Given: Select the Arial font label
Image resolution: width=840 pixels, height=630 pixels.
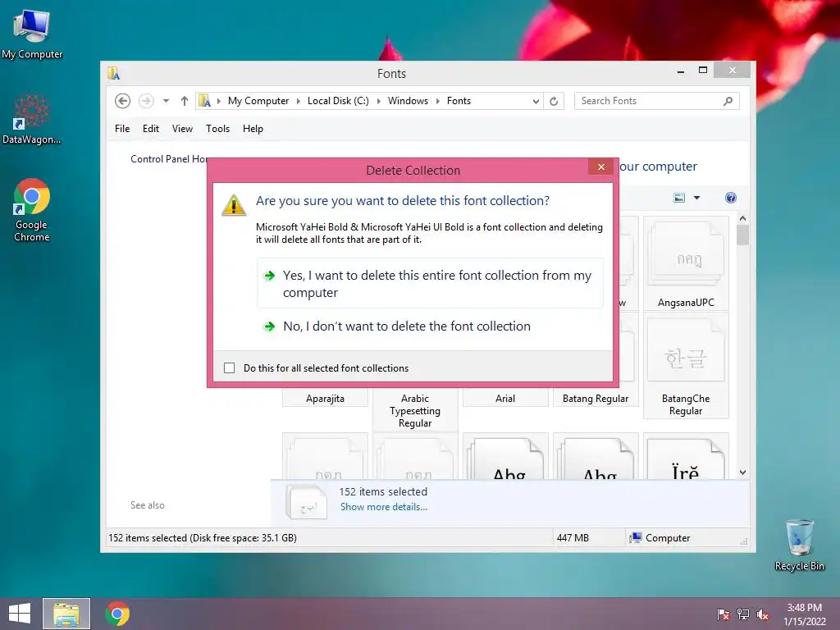Looking at the screenshot, I should pos(505,399).
